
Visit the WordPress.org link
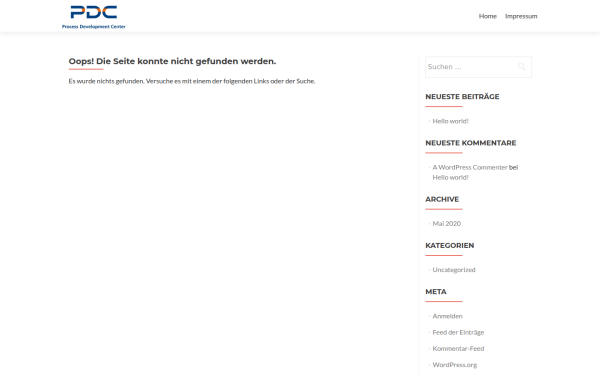455,365
